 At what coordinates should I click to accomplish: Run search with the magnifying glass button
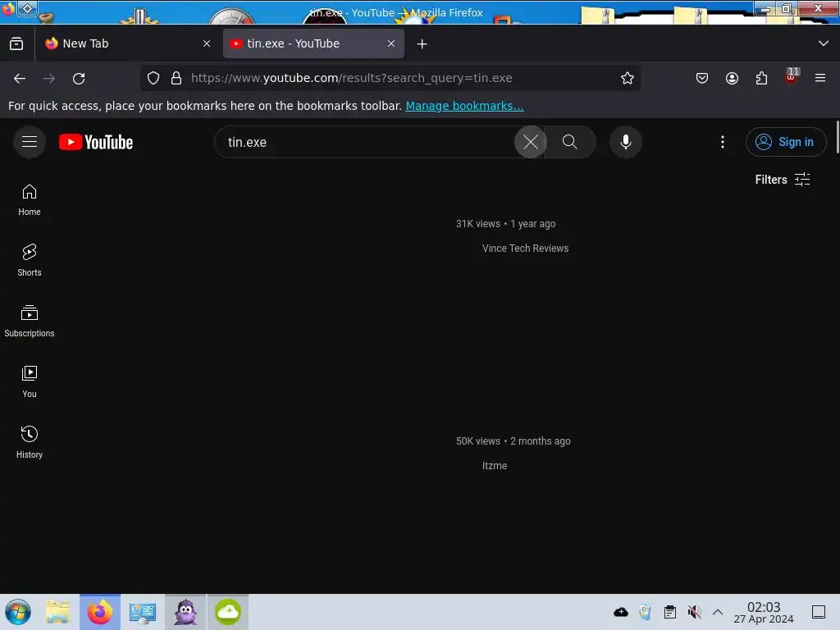coord(570,142)
